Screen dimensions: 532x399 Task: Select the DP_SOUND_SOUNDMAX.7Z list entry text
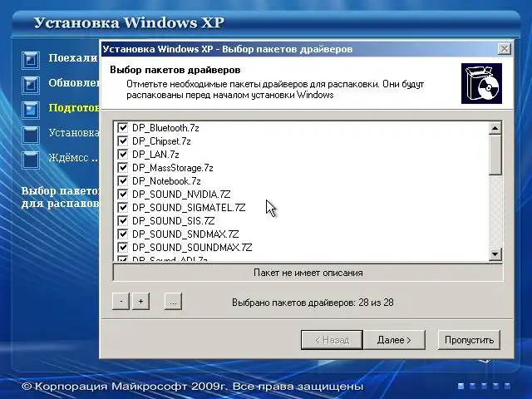[x=192, y=248]
